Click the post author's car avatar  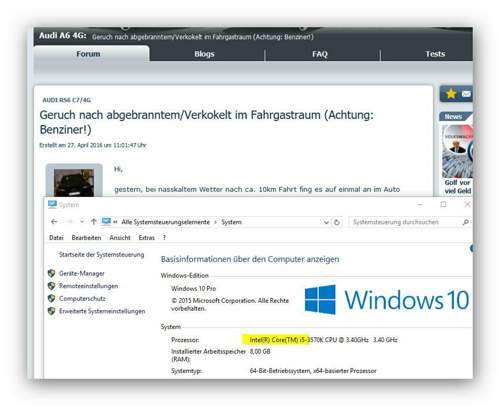tap(74, 182)
